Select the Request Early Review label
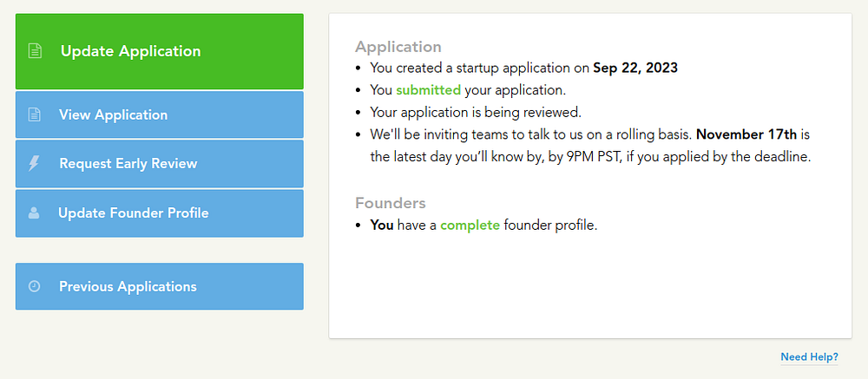 (x=128, y=163)
